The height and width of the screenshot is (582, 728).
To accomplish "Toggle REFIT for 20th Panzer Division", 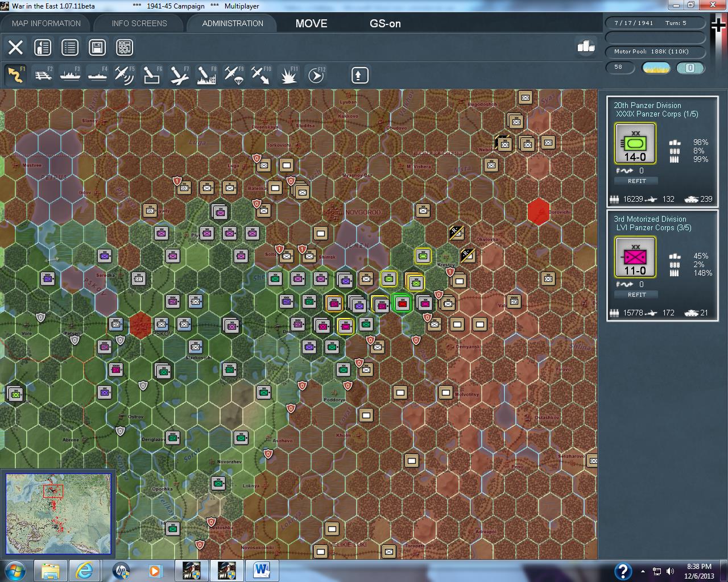I will (636, 181).
